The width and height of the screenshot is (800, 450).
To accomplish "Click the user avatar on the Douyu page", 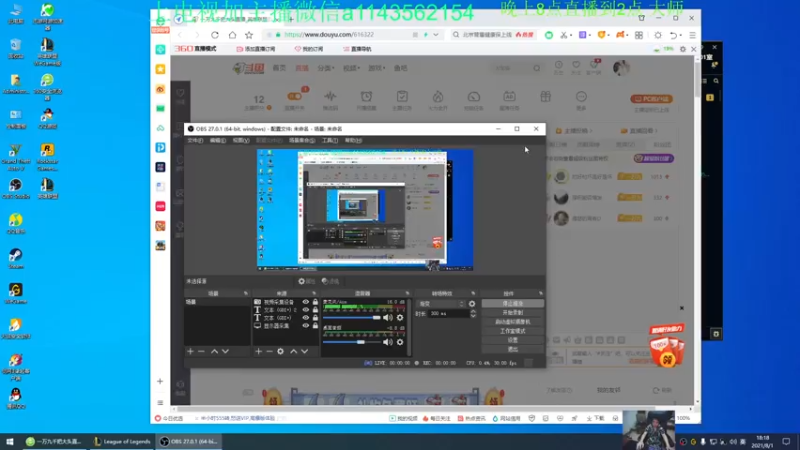I will click(x=621, y=67).
